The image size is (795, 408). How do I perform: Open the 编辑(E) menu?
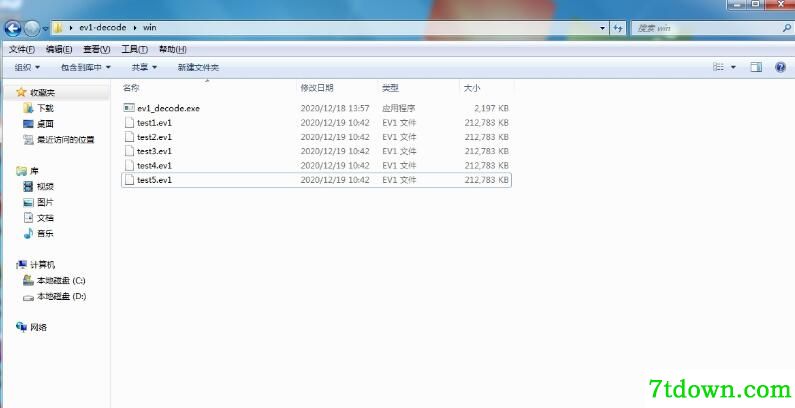(x=59, y=49)
